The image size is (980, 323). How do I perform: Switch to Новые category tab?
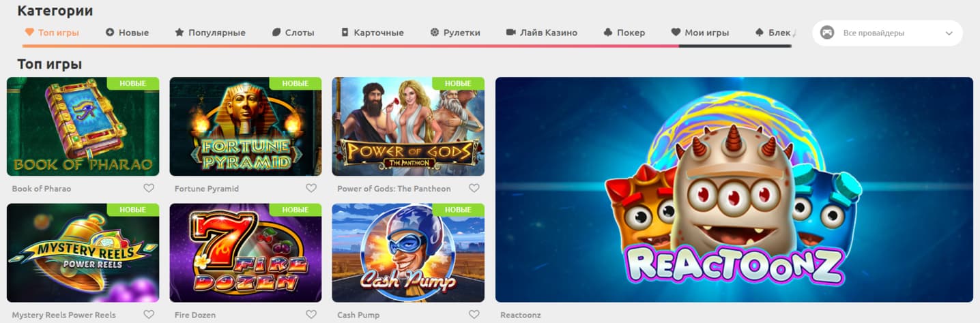127,32
